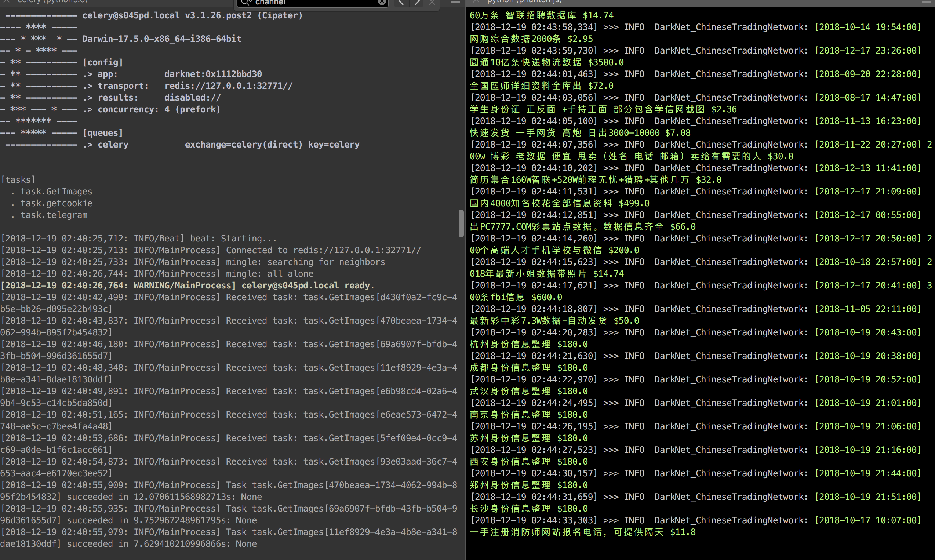Close the celery (python3.6) pane

click(6, 1)
